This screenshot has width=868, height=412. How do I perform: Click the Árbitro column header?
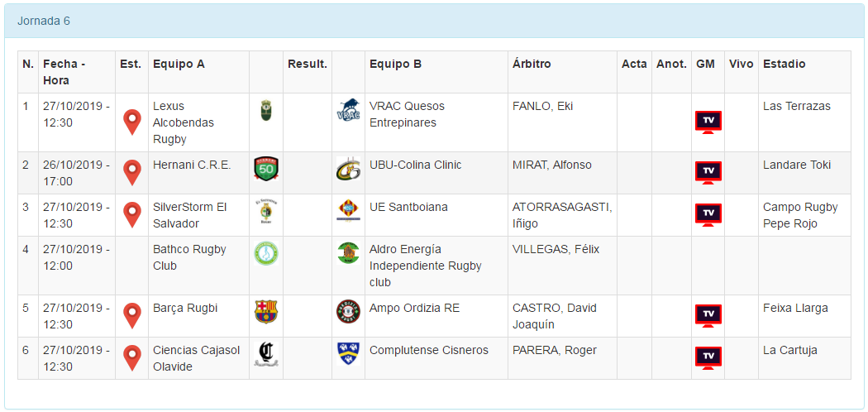pyautogui.click(x=532, y=64)
